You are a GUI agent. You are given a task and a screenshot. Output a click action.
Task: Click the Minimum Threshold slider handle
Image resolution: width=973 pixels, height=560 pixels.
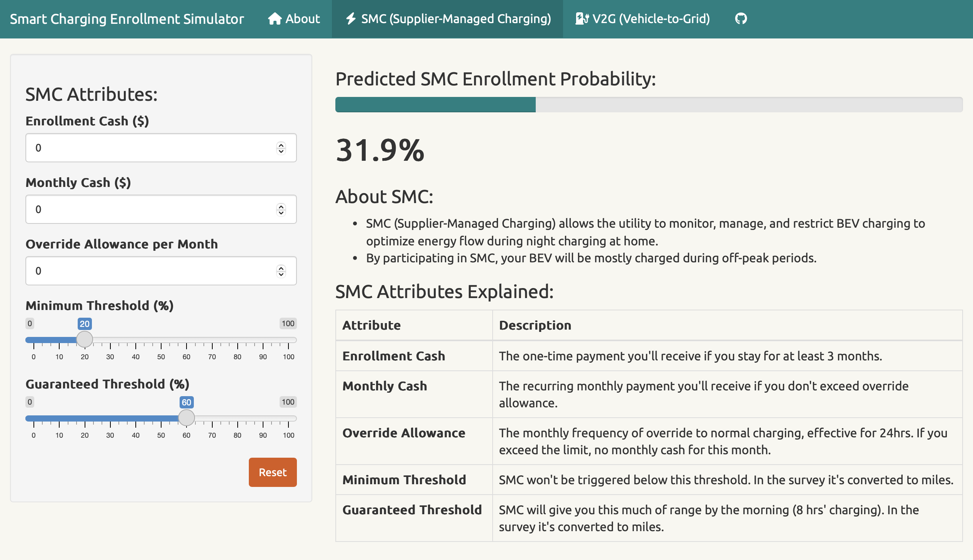coord(85,339)
